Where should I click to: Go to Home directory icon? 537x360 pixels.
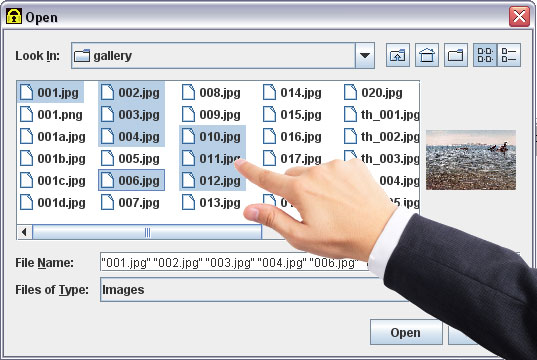427,55
